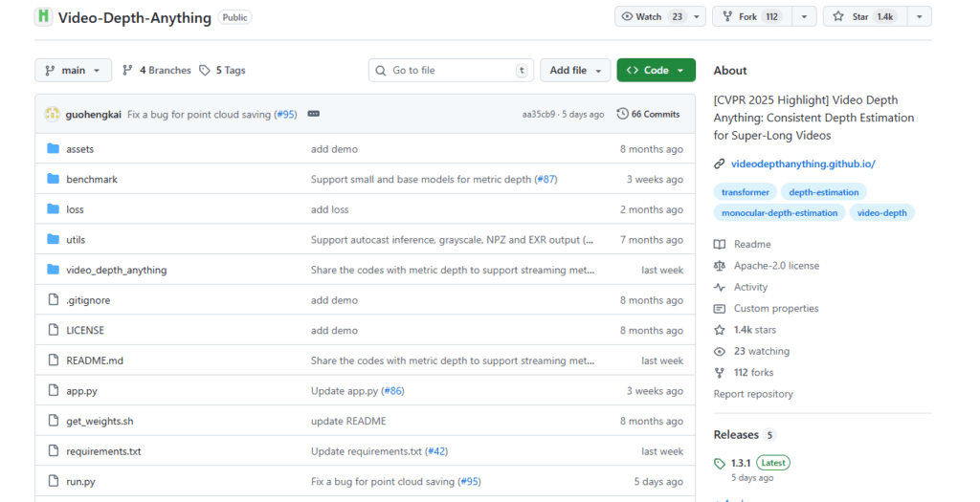Open the 5 Tags link
The height and width of the screenshot is (502, 980).
(x=222, y=71)
